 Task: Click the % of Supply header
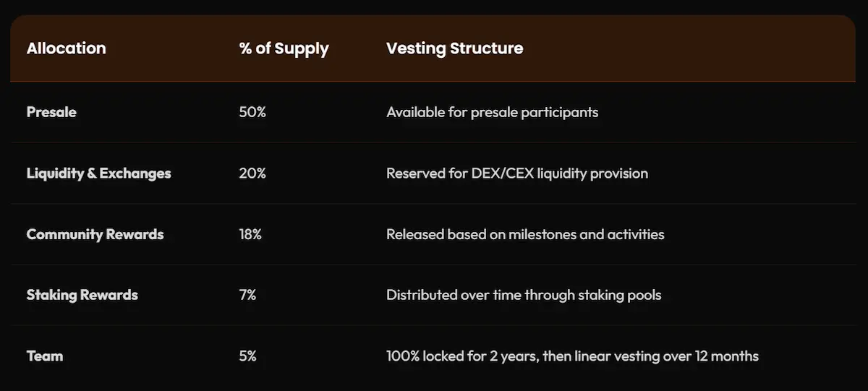[284, 48]
